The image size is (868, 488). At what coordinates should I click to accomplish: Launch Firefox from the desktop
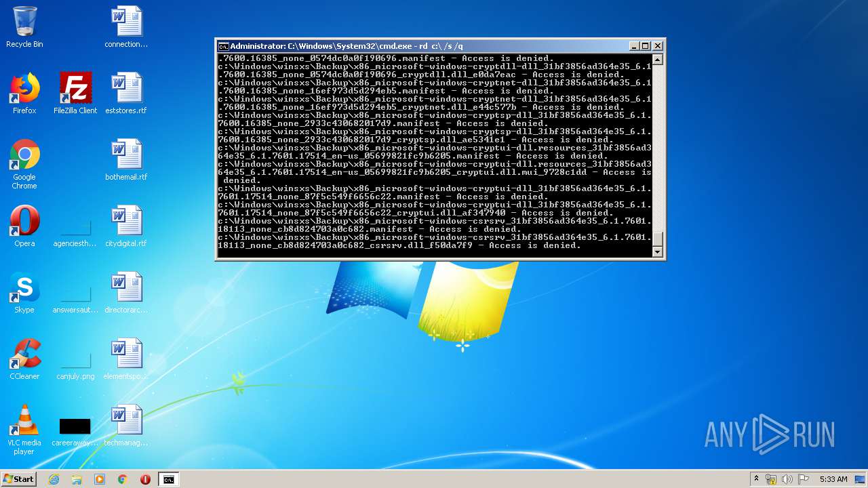click(x=24, y=94)
